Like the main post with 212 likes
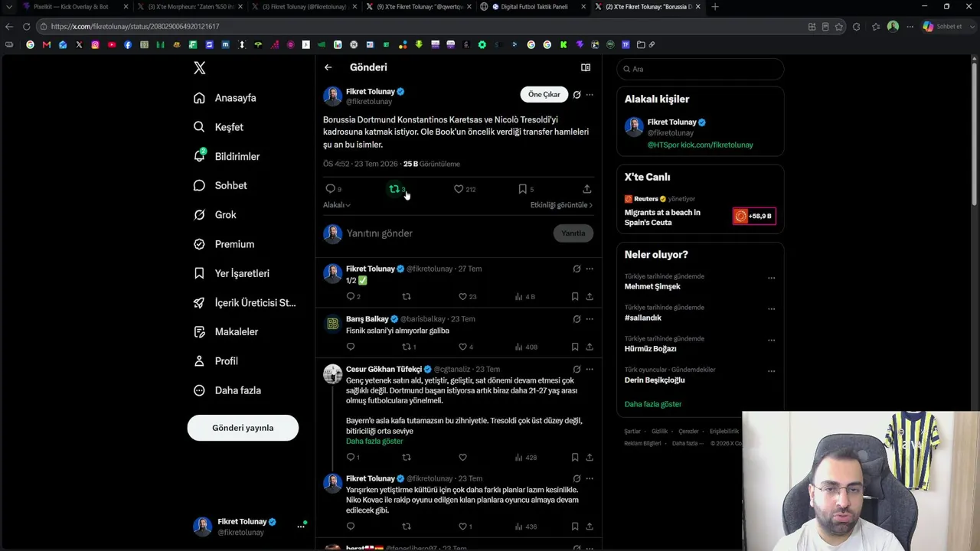This screenshot has width=980, height=551. tap(459, 189)
